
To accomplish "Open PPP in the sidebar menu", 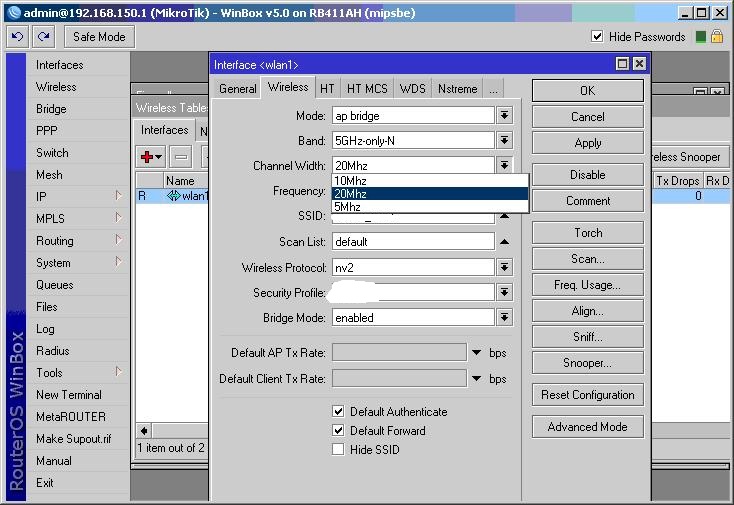I will [x=46, y=131].
